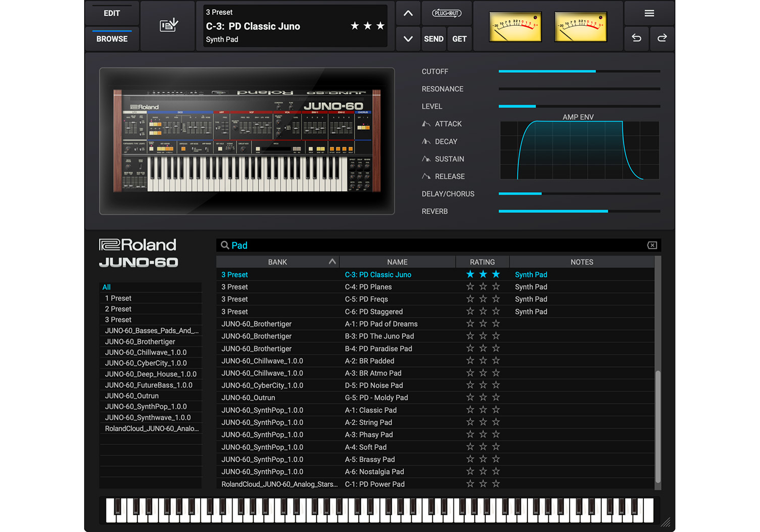The height and width of the screenshot is (532, 760).
Task: Select JUNO-60_Deep_House_1.0.0 bank
Action: (x=150, y=374)
